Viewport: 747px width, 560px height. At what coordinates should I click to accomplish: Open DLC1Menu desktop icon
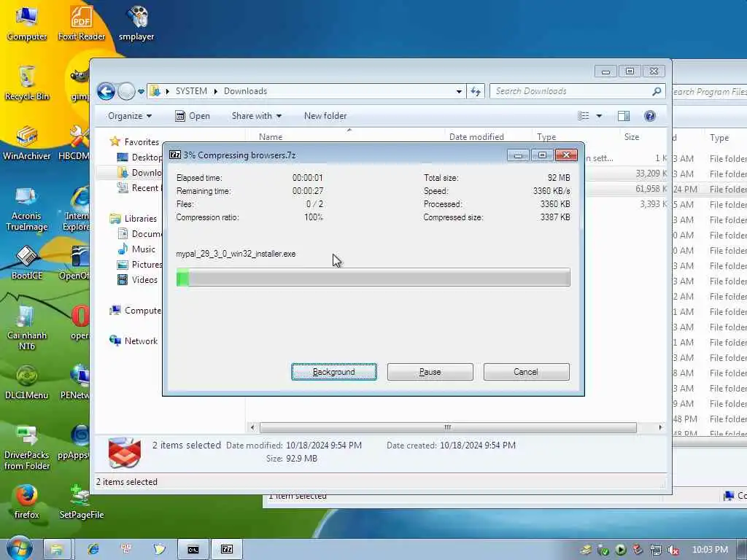click(x=27, y=382)
